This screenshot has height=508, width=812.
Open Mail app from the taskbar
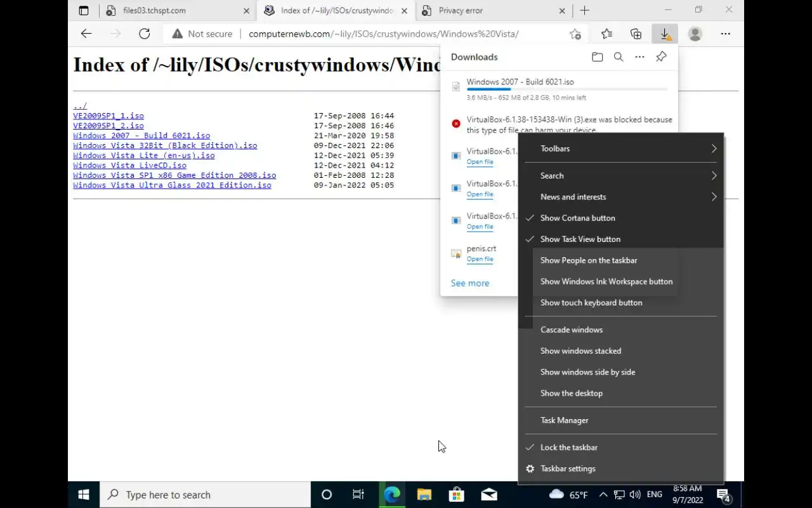click(x=488, y=495)
